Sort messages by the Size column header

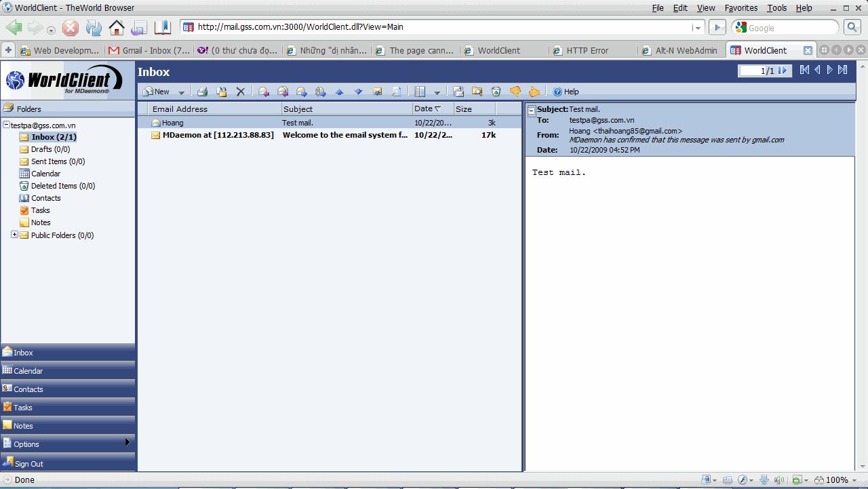[x=475, y=109]
